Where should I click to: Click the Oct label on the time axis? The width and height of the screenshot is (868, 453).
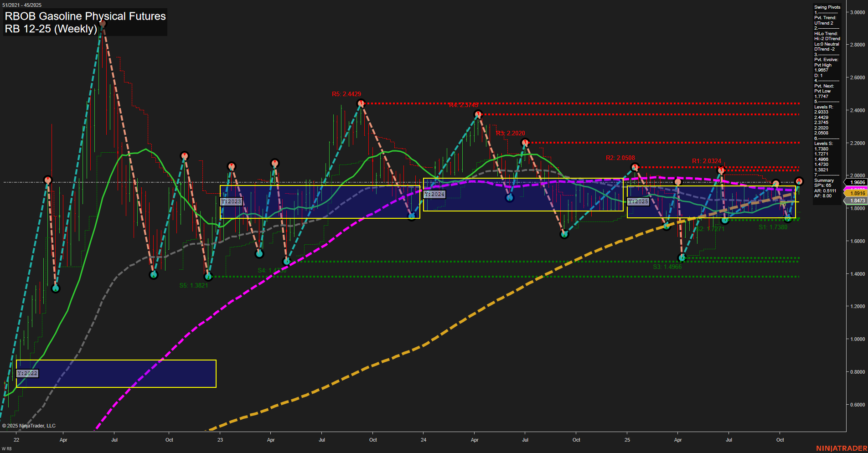[x=169, y=440]
